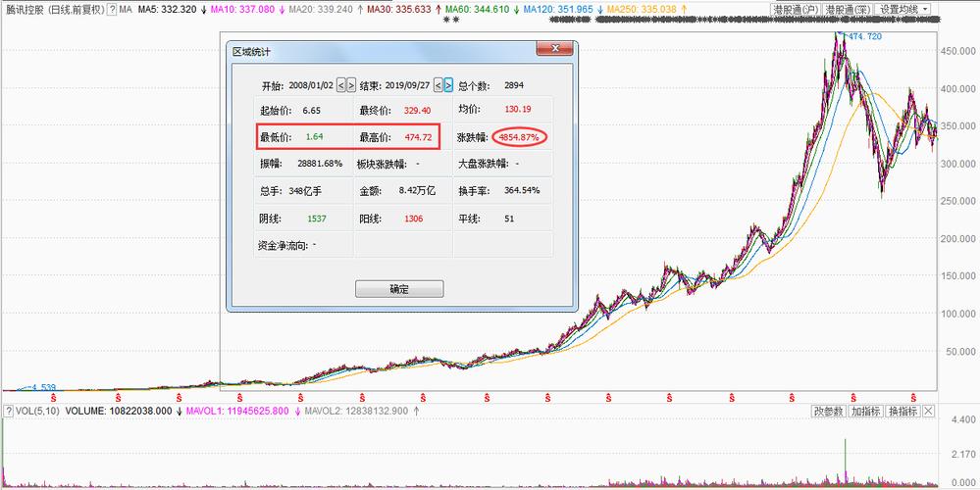Open the 设置均线 dropdown
The image size is (980, 490).
[904, 10]
